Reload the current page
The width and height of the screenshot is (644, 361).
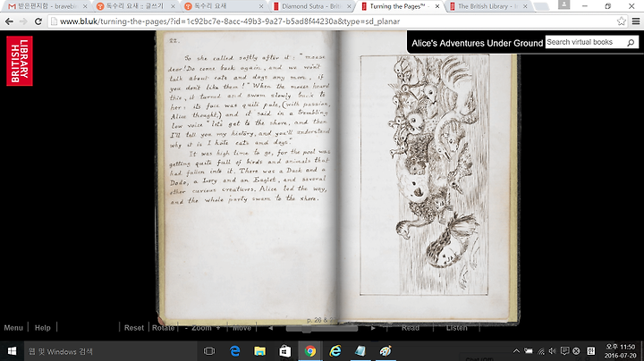click(x=38, y=21)
